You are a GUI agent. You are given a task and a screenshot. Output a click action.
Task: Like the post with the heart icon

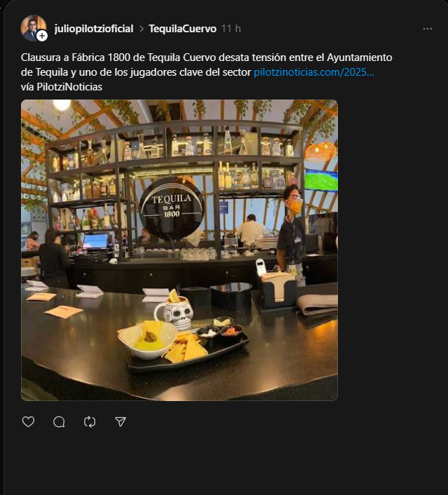[x=28, y=421]
